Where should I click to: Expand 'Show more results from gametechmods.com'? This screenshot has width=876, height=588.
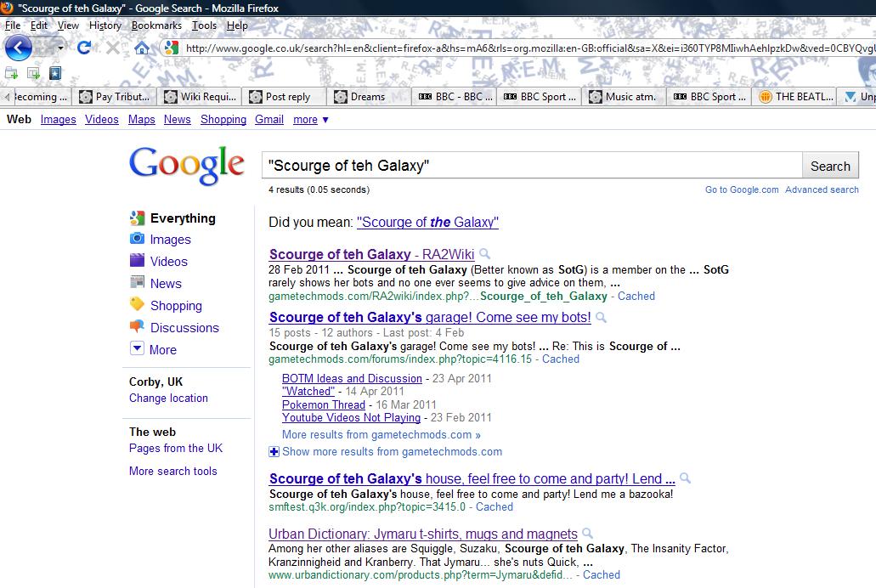click(x=386, y=451)
